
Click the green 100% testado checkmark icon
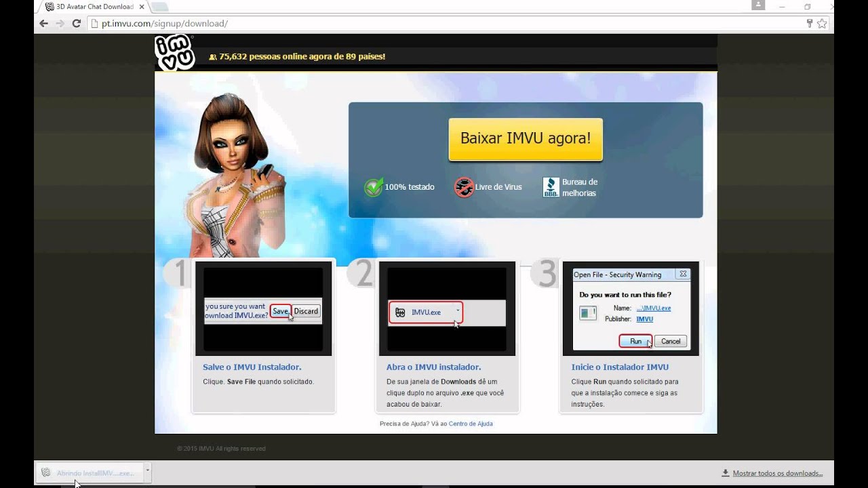373,187
